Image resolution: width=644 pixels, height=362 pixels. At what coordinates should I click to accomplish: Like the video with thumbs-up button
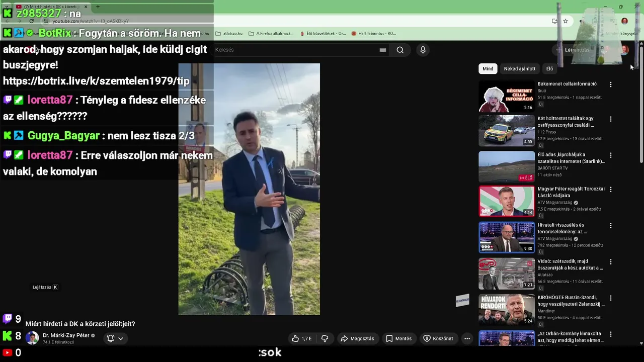(x=301, y=338)
